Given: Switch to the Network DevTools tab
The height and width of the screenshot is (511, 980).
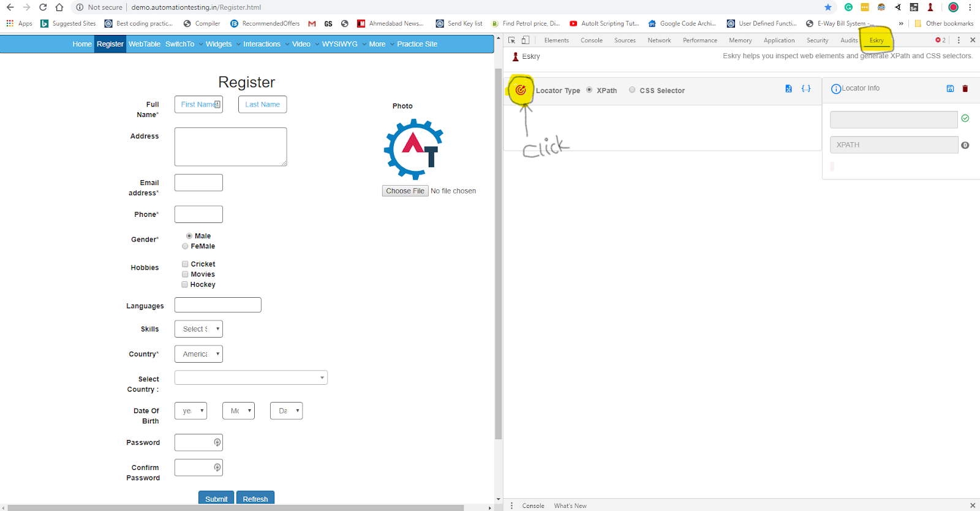Looking at the screenshot, I should [659, 40].
